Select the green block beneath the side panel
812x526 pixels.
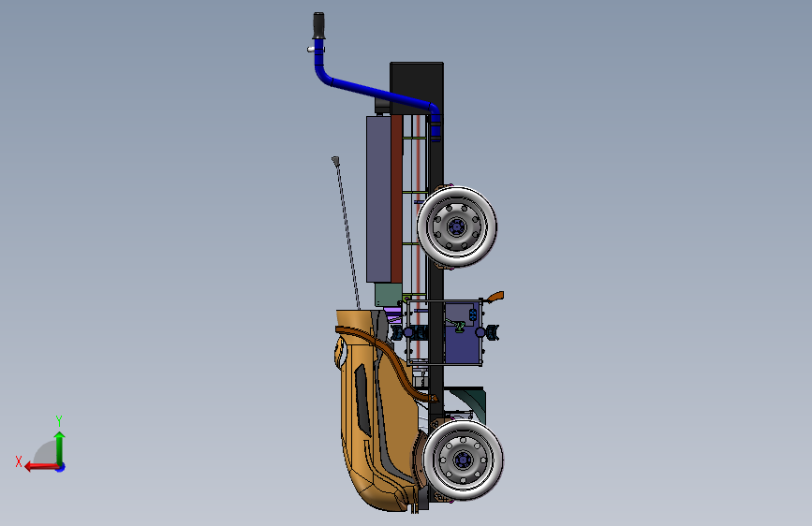point(389,295)
